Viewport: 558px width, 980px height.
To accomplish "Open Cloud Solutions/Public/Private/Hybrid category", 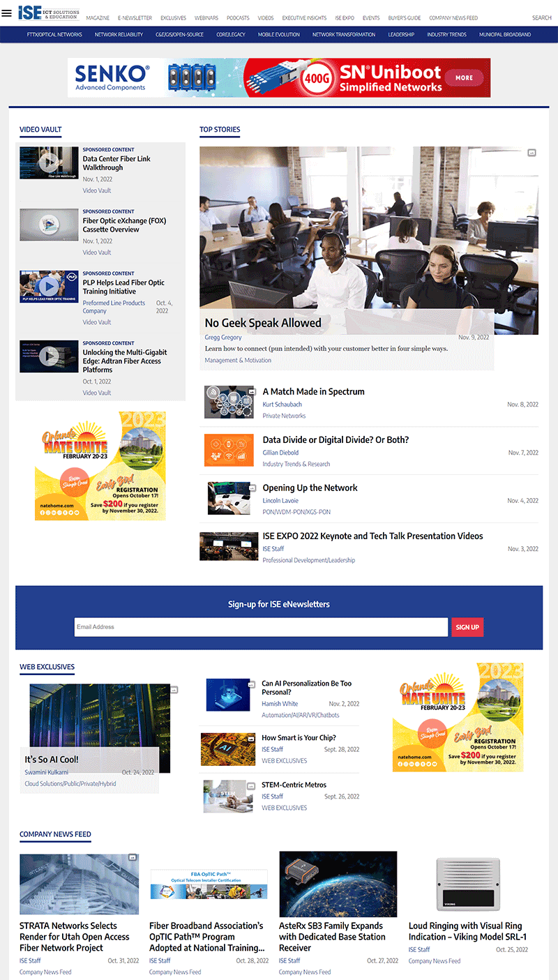I will [x=70, y=784].
